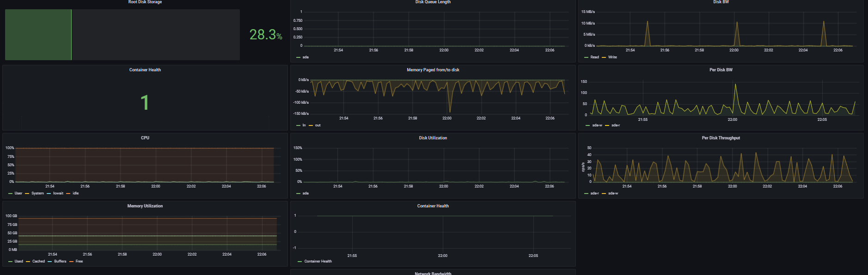Open the Per Disk Throughput panel title menu

coord(721,138)
